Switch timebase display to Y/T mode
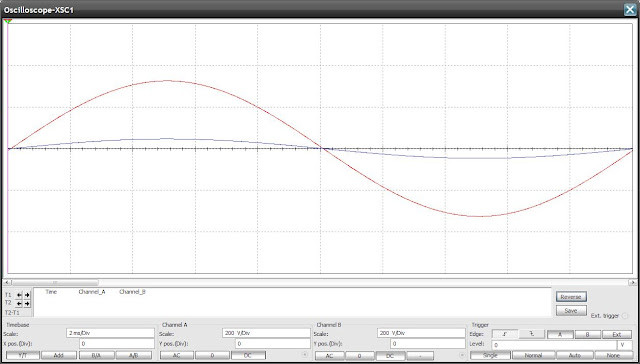The width and height of the screenshot is (640, 364). (23, 355)
